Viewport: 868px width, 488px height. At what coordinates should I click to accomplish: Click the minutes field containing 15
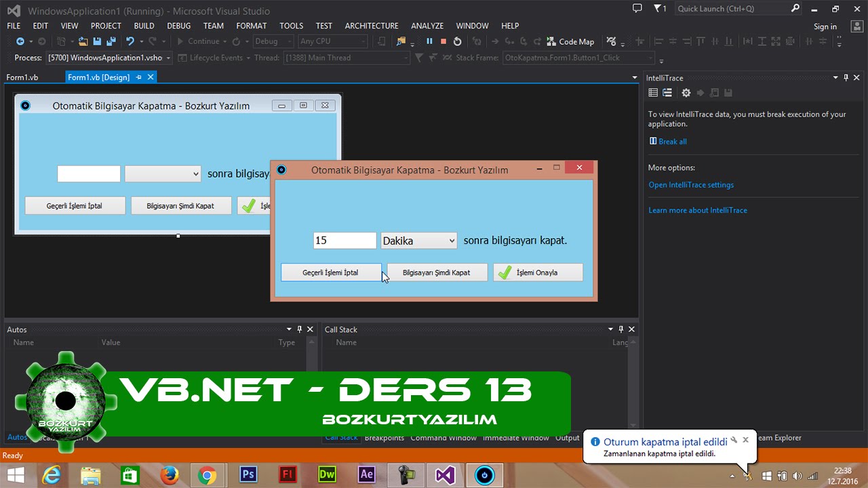tap(344, 241)
